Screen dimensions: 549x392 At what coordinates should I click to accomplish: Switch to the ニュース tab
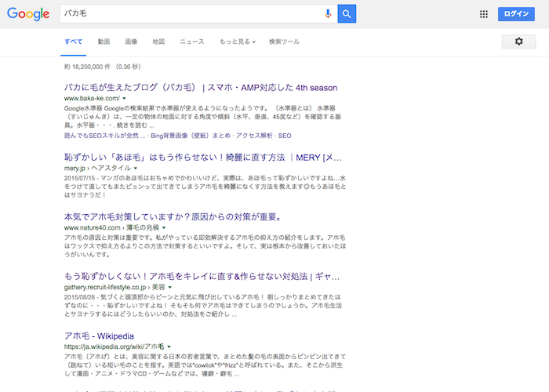[192, 42]
